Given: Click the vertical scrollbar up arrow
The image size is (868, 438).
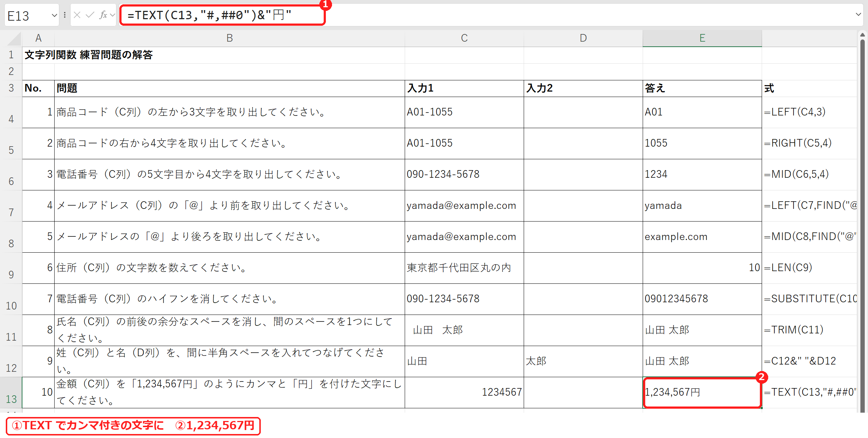Looking at the screenshot, I should pos(863,35).
